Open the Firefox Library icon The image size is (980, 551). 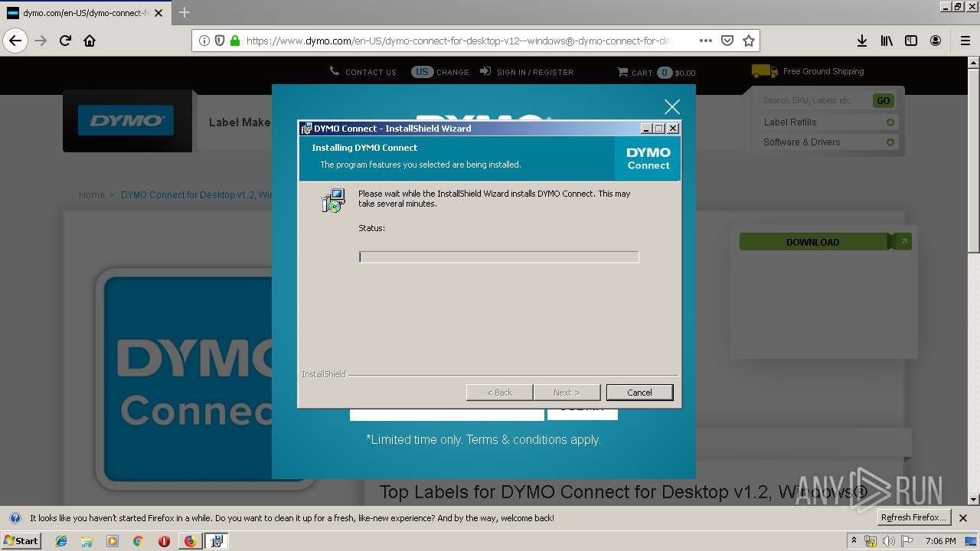(x=887, y=41)
